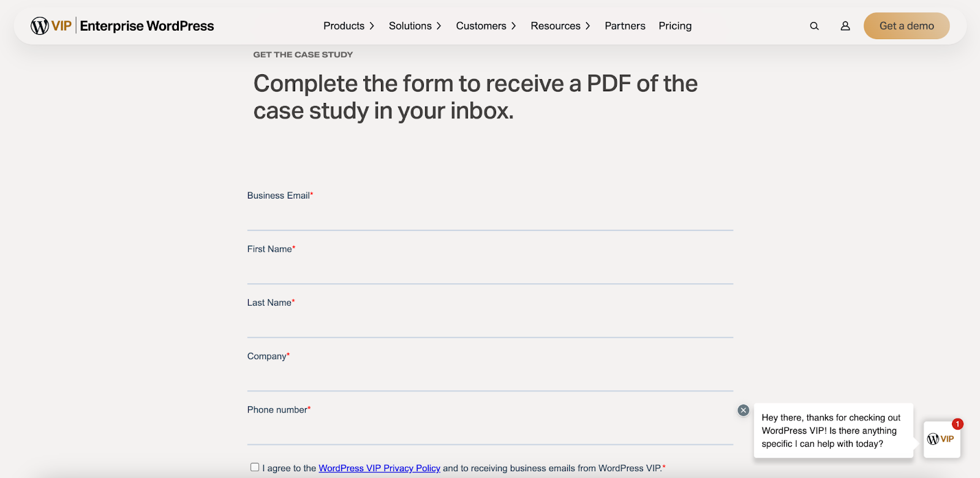Open the Customers menu
Screen dimensions: 980x478
tap(484, 26)
